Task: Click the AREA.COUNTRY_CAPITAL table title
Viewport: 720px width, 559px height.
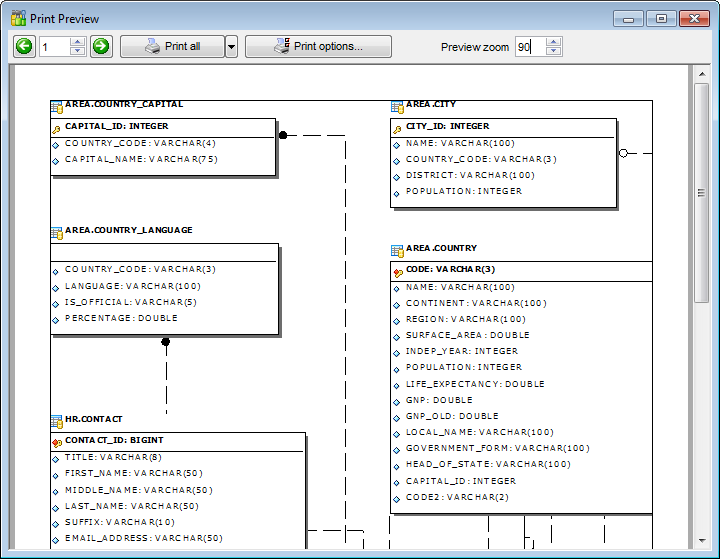Action: tap(124, 104)
